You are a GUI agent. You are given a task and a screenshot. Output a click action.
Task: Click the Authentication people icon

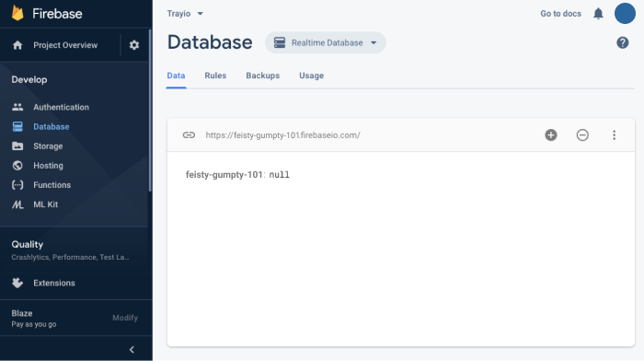(x=17, y=107)
